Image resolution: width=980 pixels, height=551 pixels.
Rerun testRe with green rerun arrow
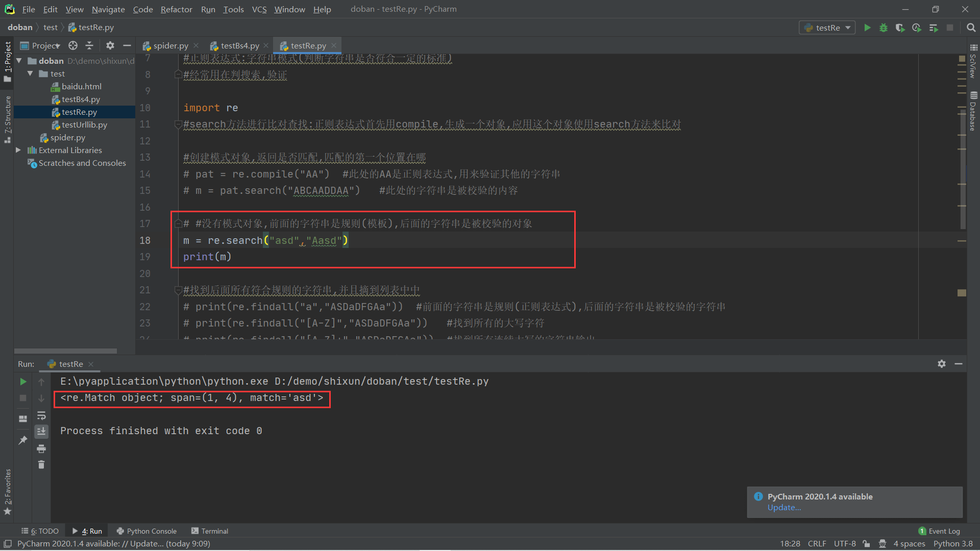click(x=23, y=382)
